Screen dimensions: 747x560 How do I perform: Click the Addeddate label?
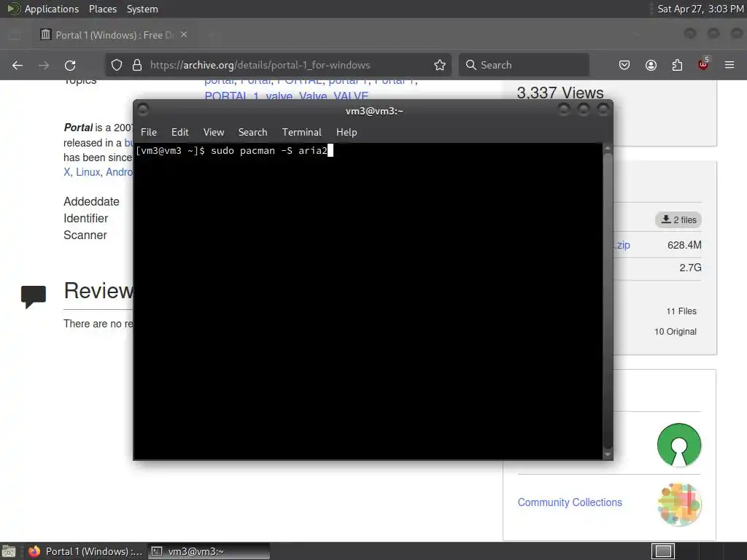pyautogui.click(x=91, y=201)
